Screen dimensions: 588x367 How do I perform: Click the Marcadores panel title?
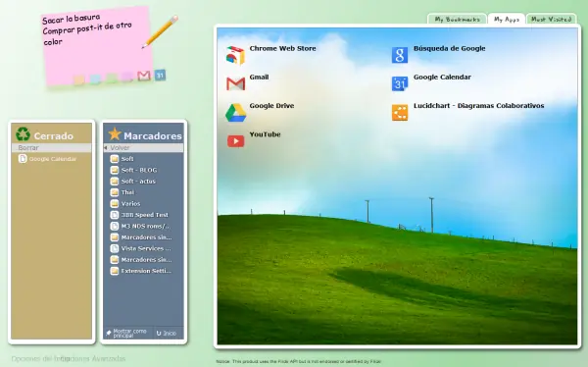153,136
